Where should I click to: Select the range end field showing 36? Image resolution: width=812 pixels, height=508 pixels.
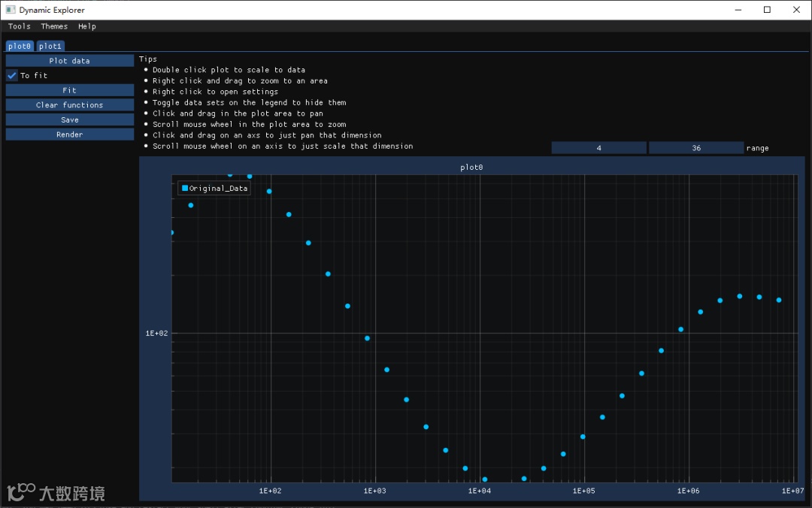pos(696,148)
